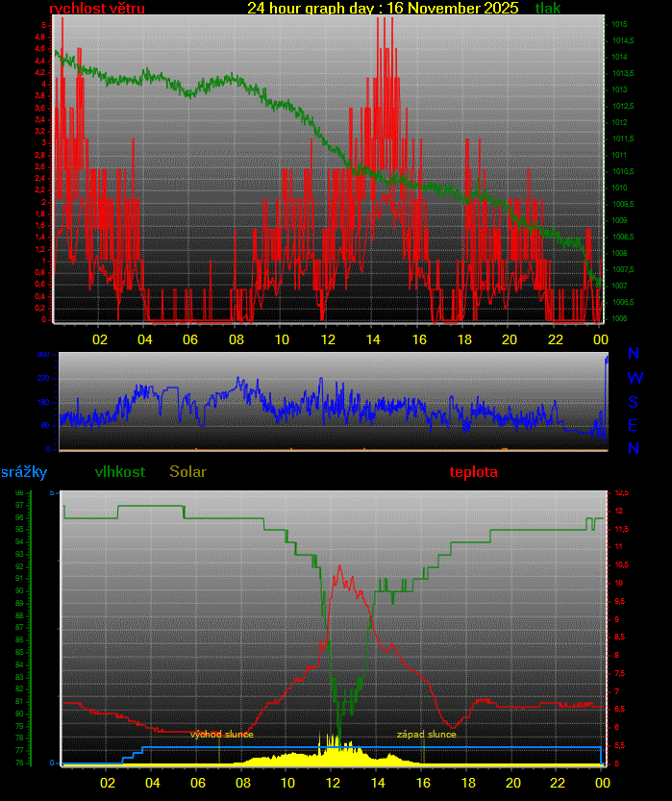This screenshot has height=801, width=672.
Task: Click hour '02' on temperature graph axis
Action: [109, 783]
